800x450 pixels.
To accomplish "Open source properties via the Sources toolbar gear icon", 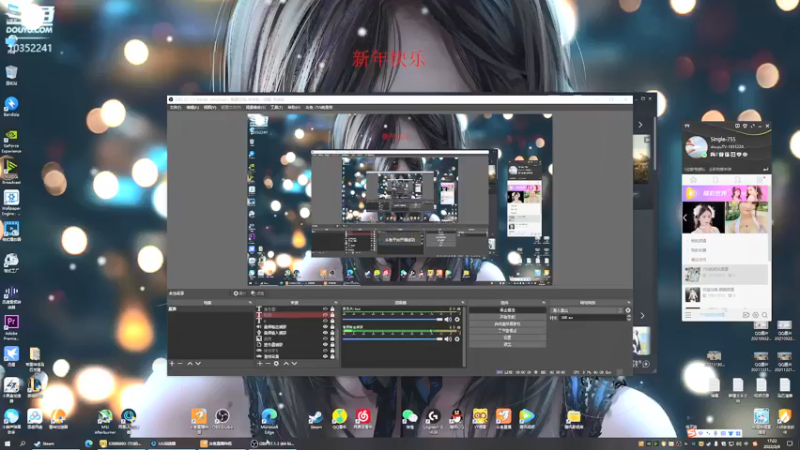I will 276,364.
